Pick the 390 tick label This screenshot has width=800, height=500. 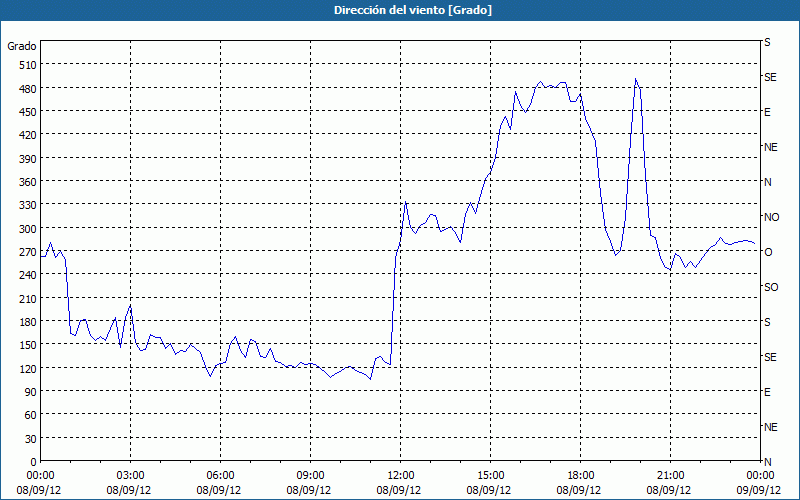(x=28, y=159)
